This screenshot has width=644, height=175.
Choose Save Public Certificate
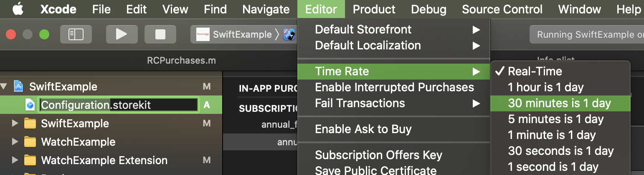click(x=393, y=170)
